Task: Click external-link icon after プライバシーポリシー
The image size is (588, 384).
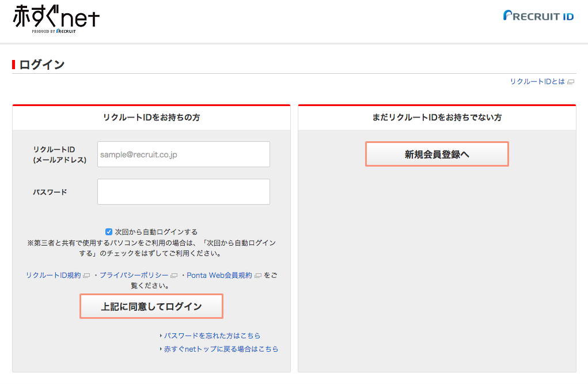Action: [173, 276]
